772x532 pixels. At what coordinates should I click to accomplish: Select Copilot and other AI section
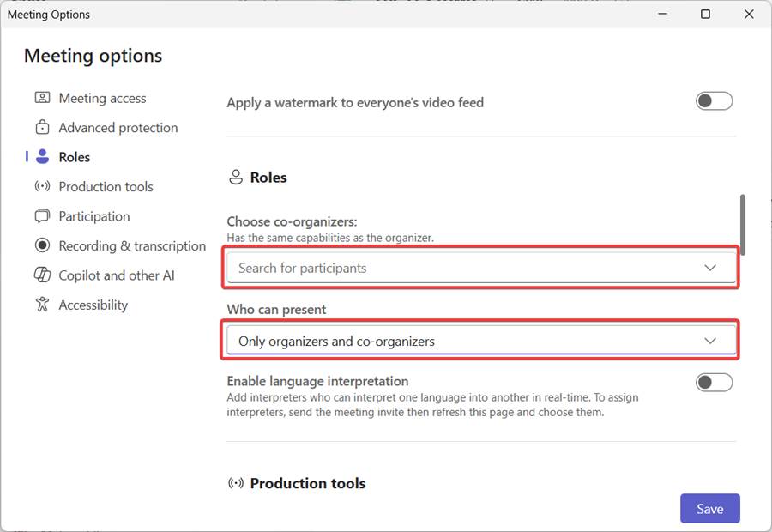117,275
